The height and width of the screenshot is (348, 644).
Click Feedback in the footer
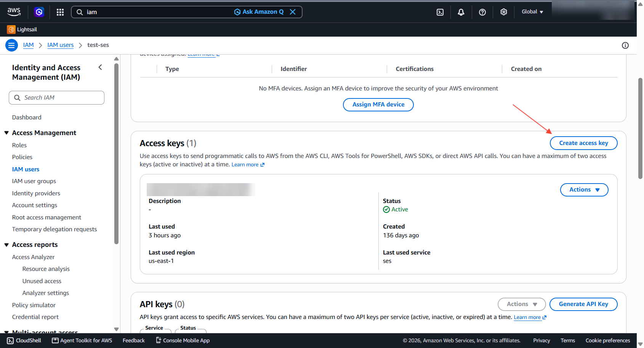click(x=134, y=340)
